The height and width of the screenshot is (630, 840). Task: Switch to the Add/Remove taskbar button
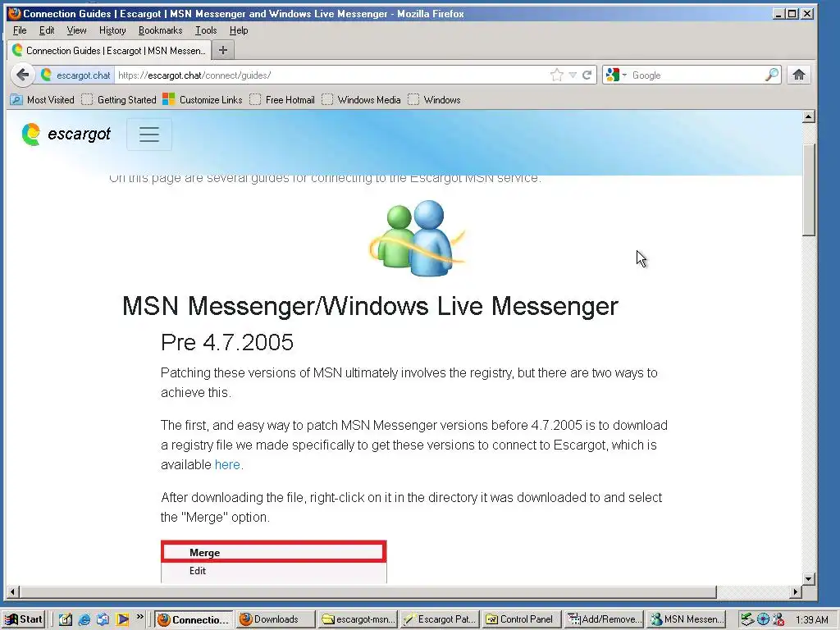[604, 619]
